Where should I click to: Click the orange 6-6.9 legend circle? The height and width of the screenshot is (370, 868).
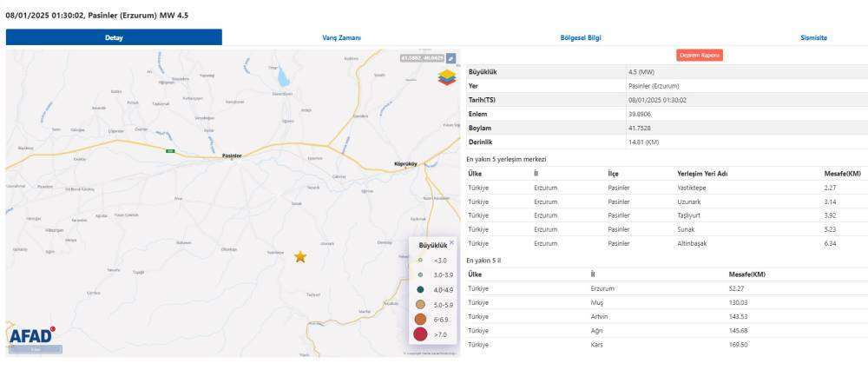(x=421, y=319)
